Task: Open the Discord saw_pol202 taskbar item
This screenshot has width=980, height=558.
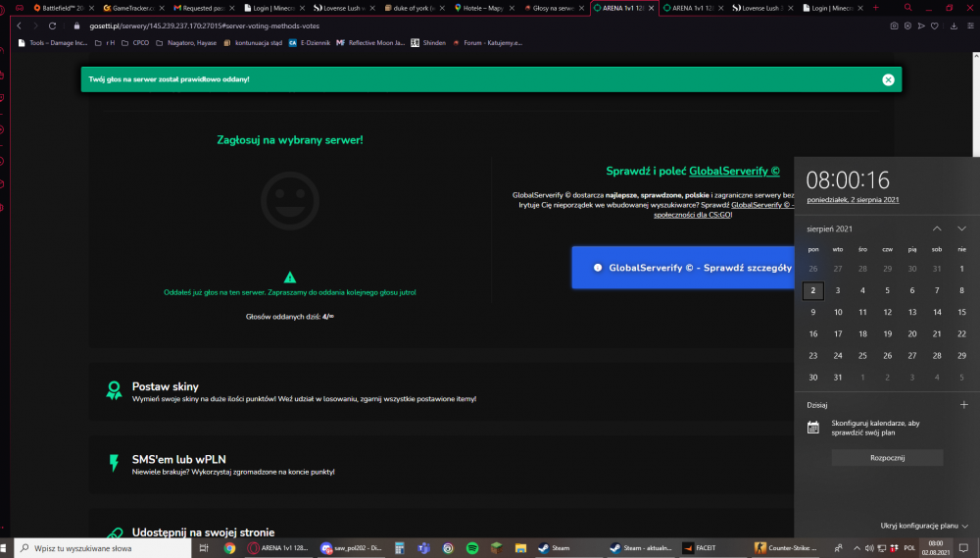Action: tap(352, 548)
